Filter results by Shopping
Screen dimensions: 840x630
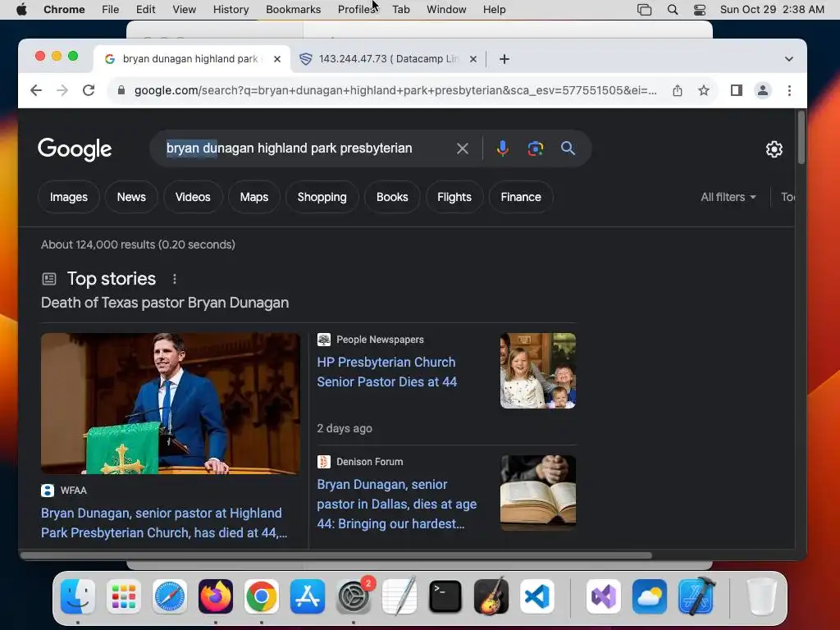point(322,197)
